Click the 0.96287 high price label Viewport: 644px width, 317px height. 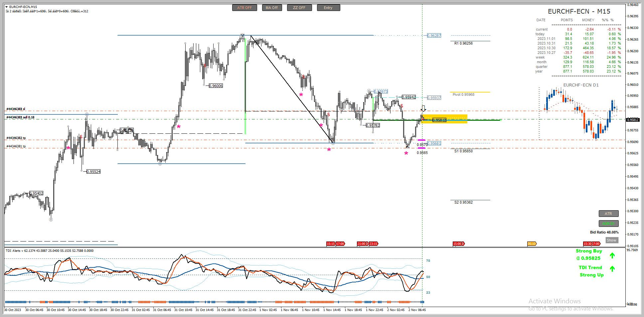[x=434, y=36]
